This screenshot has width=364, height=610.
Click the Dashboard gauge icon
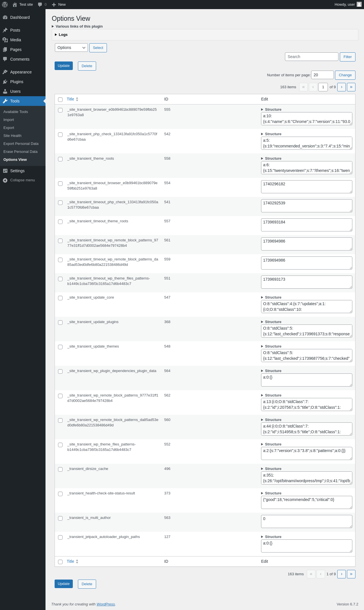(x=5, y=17)
